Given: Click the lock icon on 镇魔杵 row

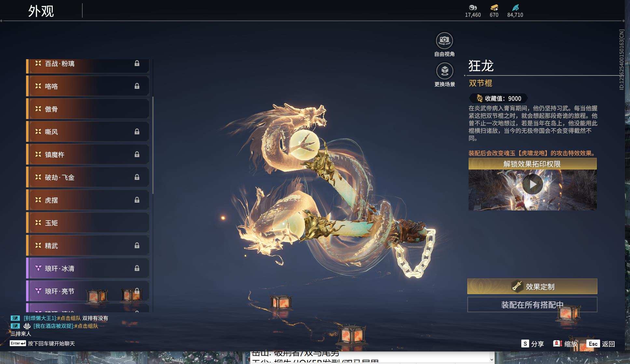Looking at the screenshot, I should click(137, 155).
